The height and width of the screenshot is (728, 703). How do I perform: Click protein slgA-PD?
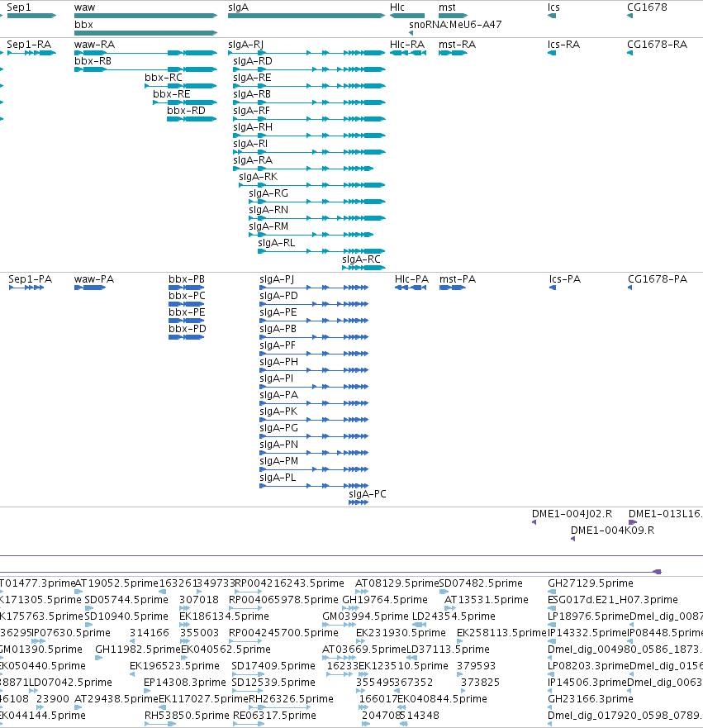click(314, 304)
